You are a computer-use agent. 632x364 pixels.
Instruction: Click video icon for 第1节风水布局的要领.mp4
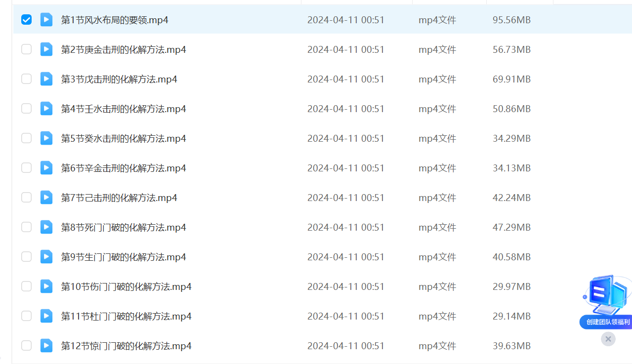(x=46, y=20)
